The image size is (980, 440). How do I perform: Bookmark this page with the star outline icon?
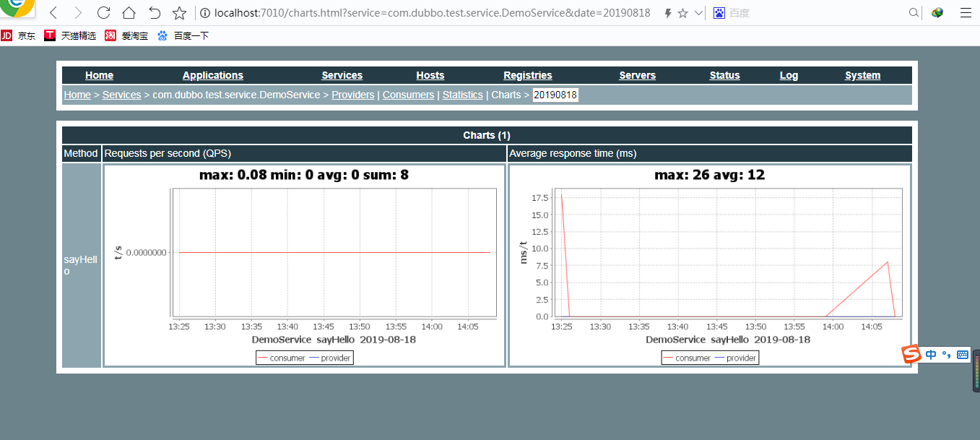(179, 13)
